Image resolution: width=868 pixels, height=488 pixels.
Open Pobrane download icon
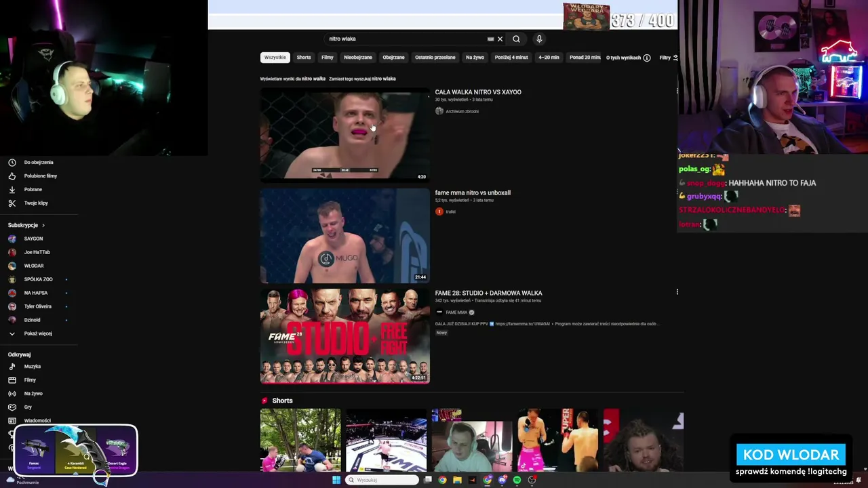(12, 189)
